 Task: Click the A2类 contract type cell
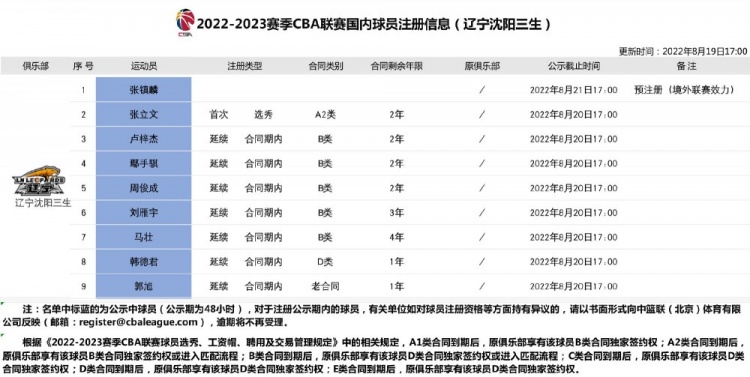coord(325,114)
